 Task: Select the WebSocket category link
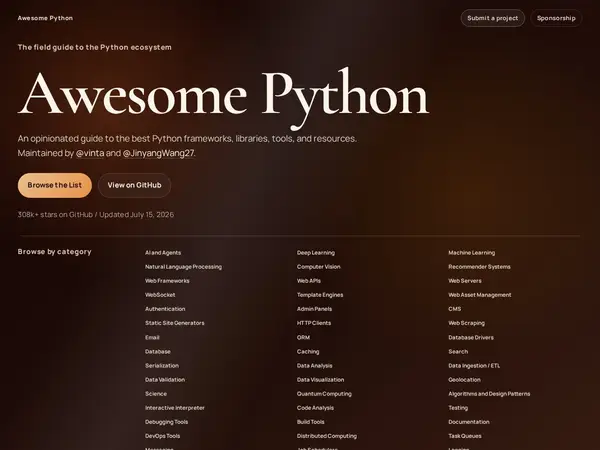[160, 295]
